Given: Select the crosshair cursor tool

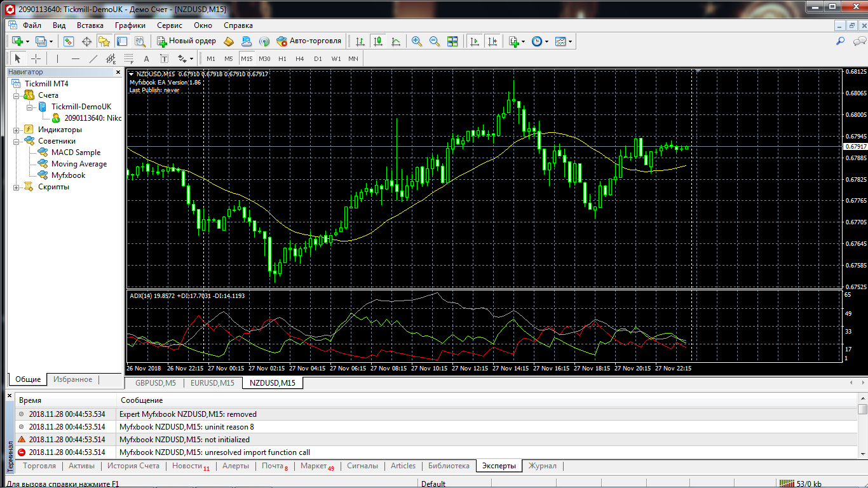Looking at the screenshot, I should pos(36,58).
